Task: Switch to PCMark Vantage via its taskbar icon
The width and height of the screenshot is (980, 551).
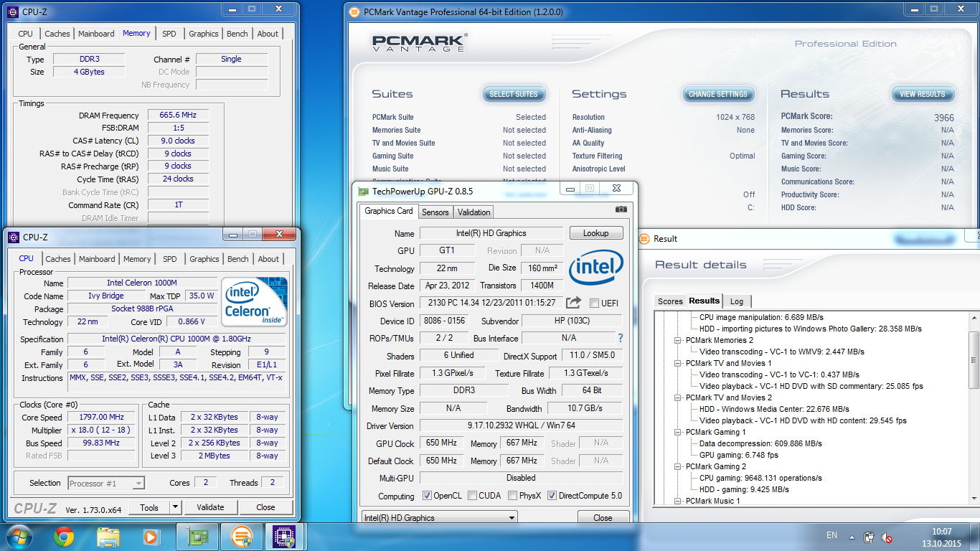Action: (x=242, y=537)
